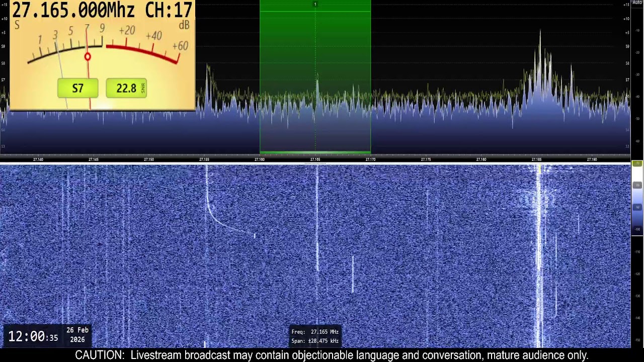Click the 12:00:35 clock display

click(33, 337)
